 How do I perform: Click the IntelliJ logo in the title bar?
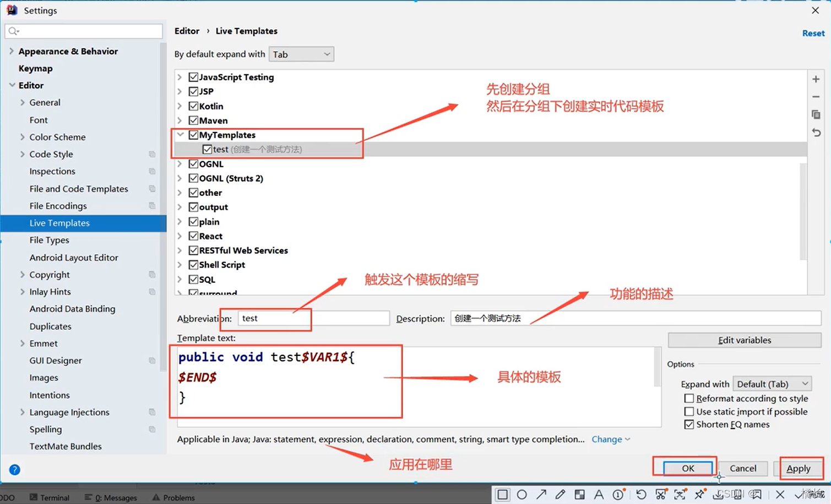(12, 10)
